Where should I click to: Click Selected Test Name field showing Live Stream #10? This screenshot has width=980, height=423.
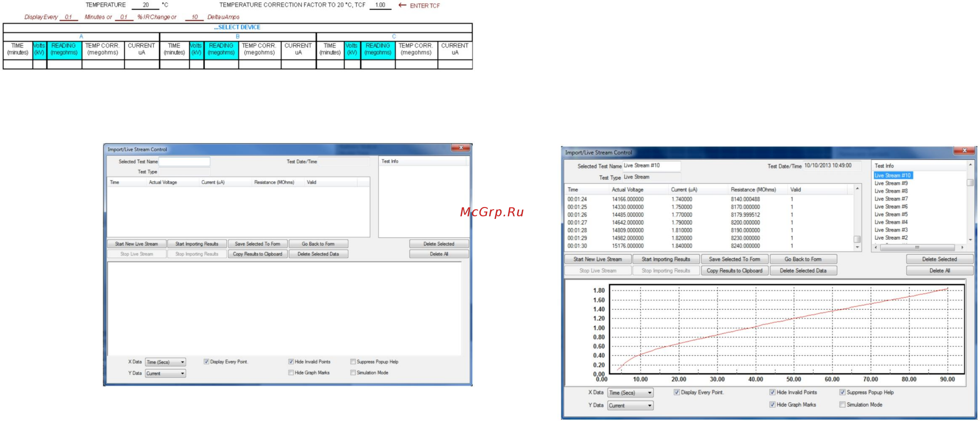coord(651,165)
